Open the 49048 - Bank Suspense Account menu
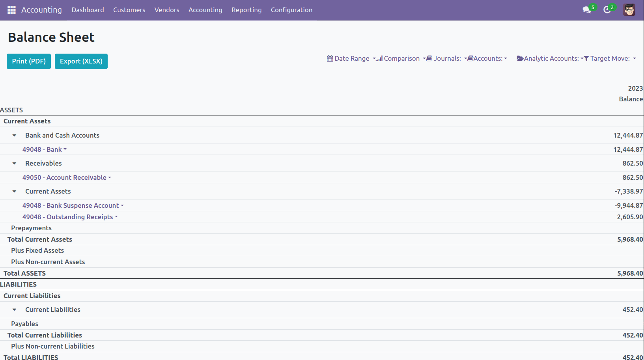644x360 pixels. pyautogui.click(x=73, y=205)
